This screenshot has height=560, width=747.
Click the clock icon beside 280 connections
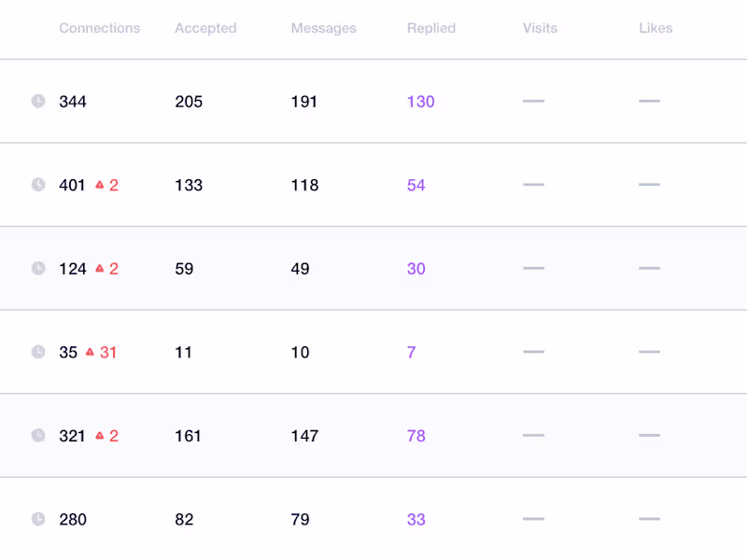[x=38, y=519]
